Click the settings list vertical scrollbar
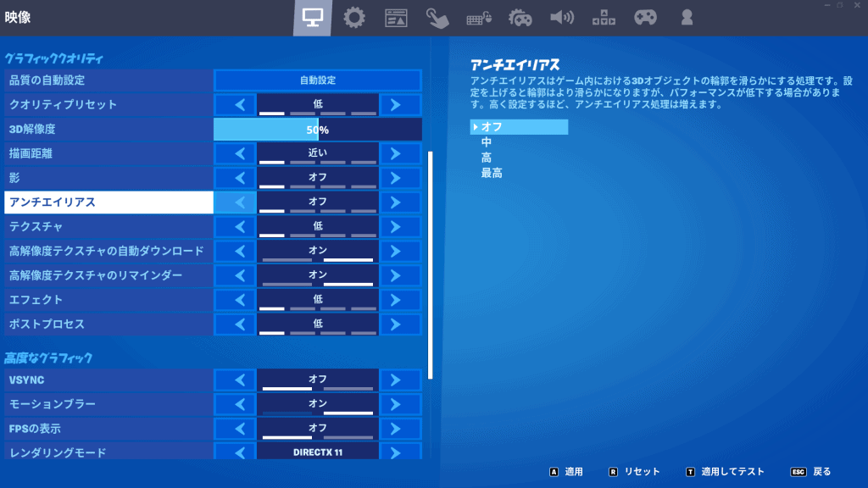Screen dimensions: 868x488 (430, 264)
